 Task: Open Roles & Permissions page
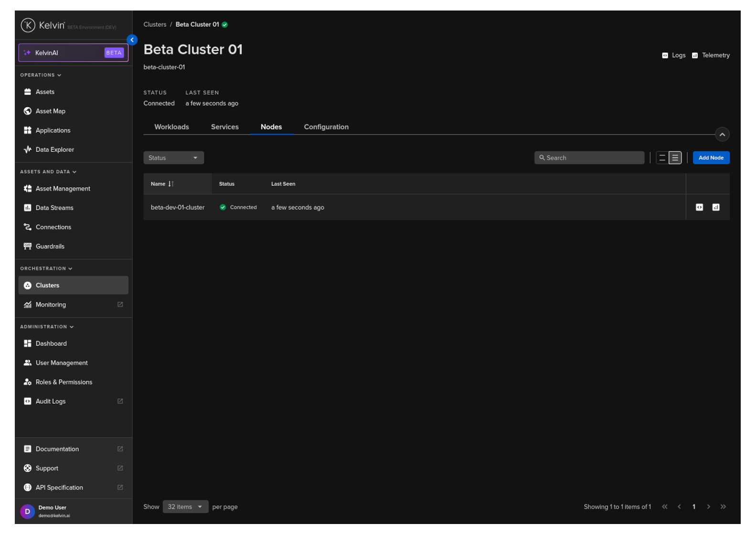pyautogui.click(x=63, y=382)
